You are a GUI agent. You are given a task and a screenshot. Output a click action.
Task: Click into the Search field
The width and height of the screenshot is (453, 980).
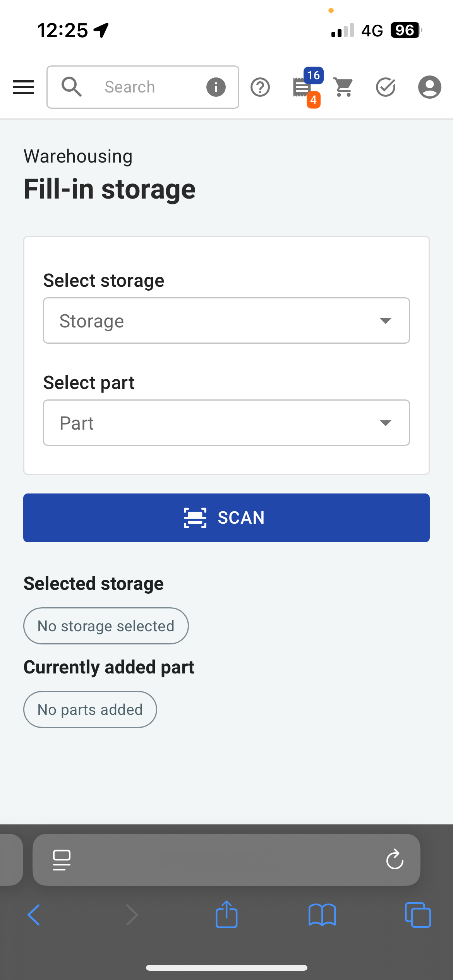click(x=143, y=87)
